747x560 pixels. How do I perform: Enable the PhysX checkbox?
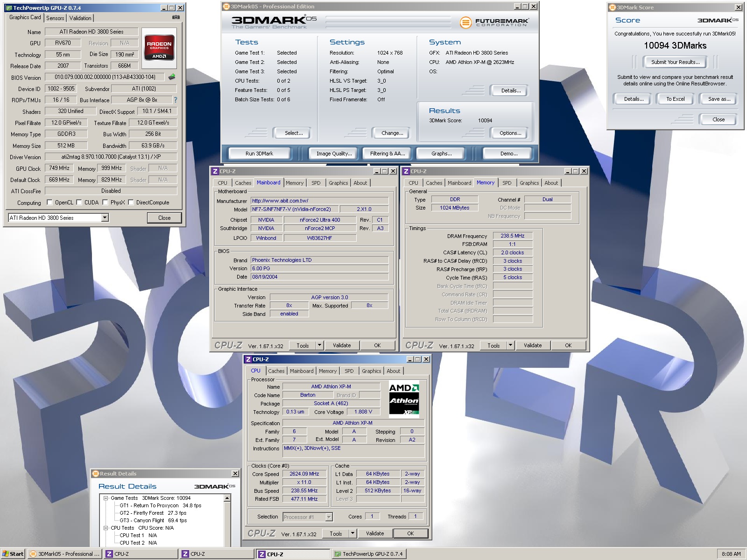coord(106,203)
